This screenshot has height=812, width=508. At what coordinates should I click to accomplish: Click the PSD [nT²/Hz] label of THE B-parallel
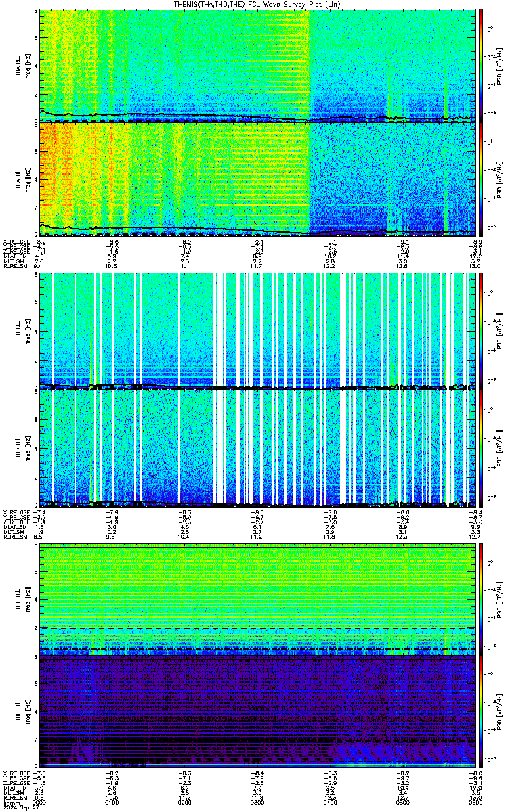click(x=500, y=713)
